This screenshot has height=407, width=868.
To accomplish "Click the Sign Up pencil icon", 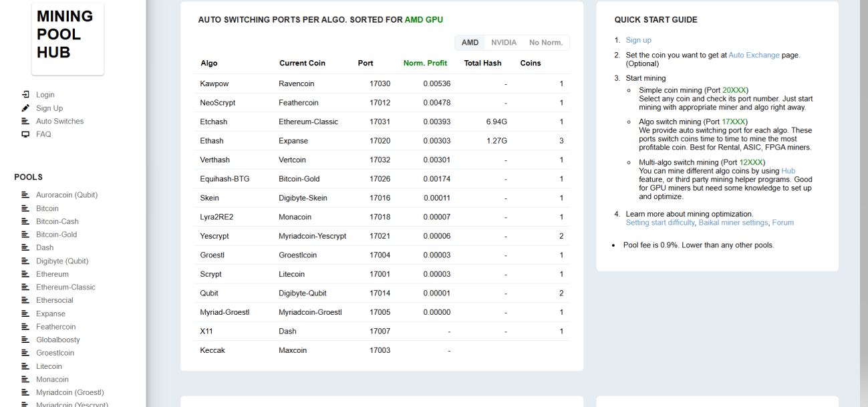I will (x=25, y=108).
